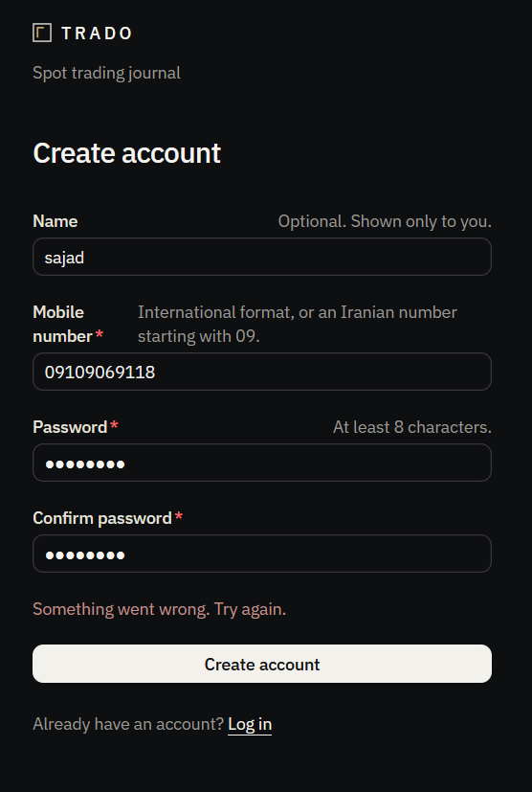Screen dimensions: 532x792
Task: Click the 'Spot trading journal' tagline
Action: click(x=106, y=73)
